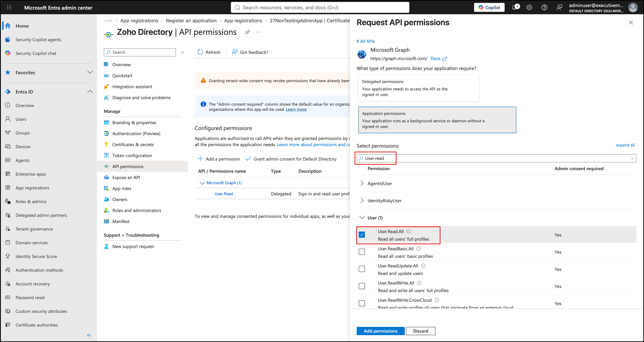Check the User.ReadUpdate.All permission

[362, 269]
